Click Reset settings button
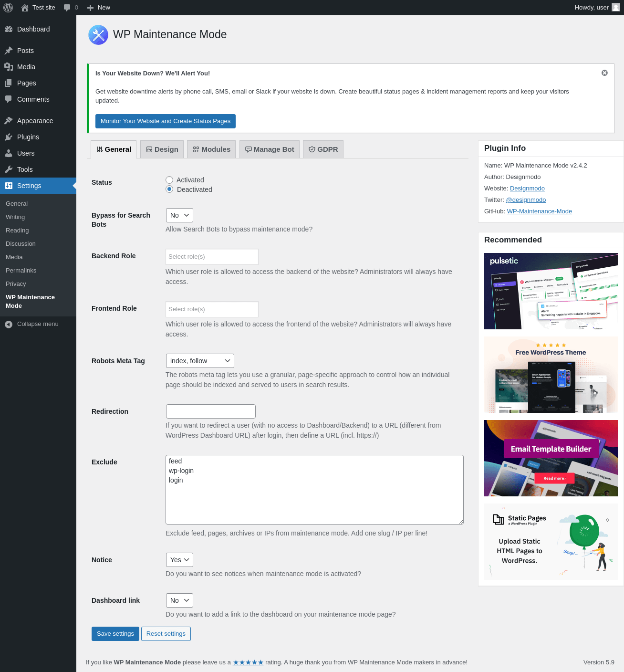The image size is (624, 672). (166, 634)
